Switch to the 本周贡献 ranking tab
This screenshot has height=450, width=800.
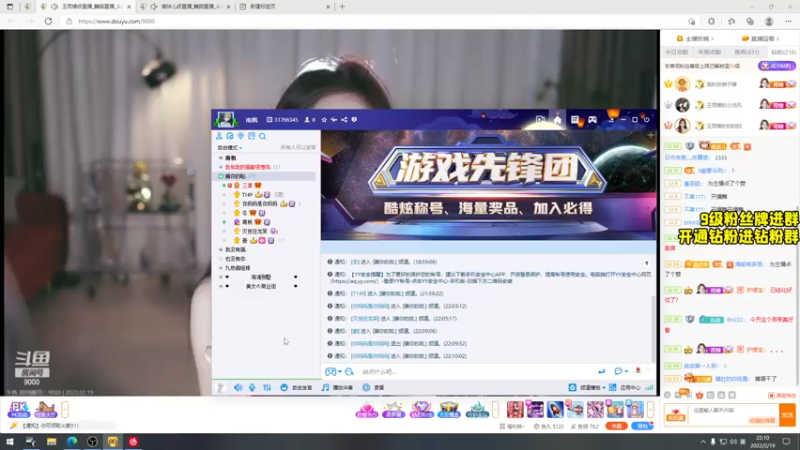tap(710, 52)
